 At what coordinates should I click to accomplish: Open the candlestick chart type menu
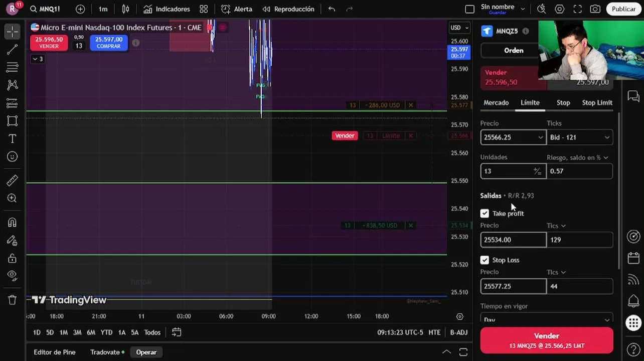126,9
